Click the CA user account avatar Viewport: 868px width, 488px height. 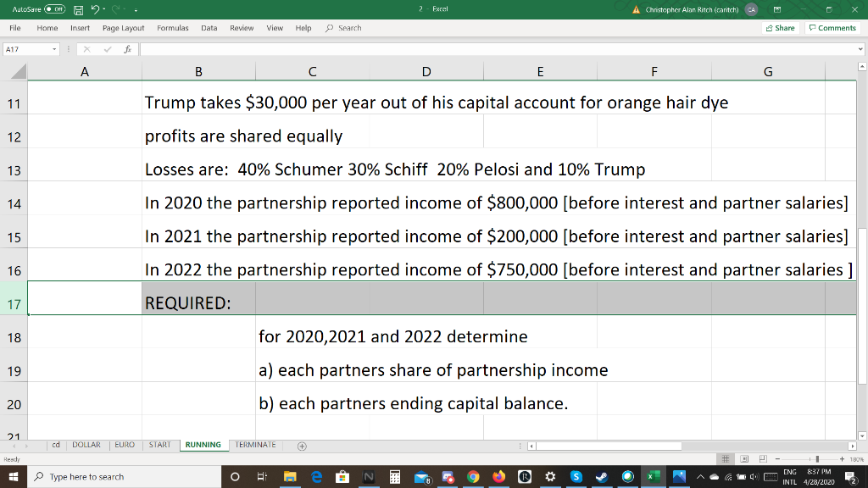[x=751, y=9]
